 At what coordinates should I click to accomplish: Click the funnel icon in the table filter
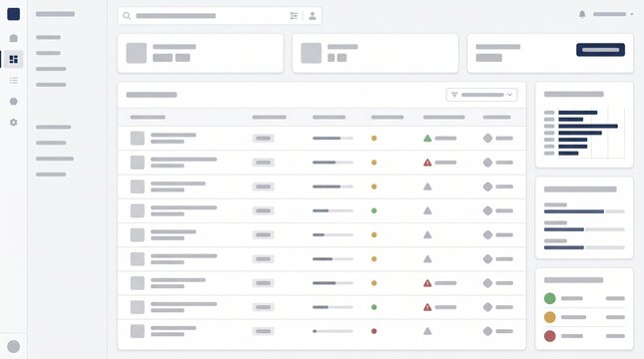[x=454, y=95]
